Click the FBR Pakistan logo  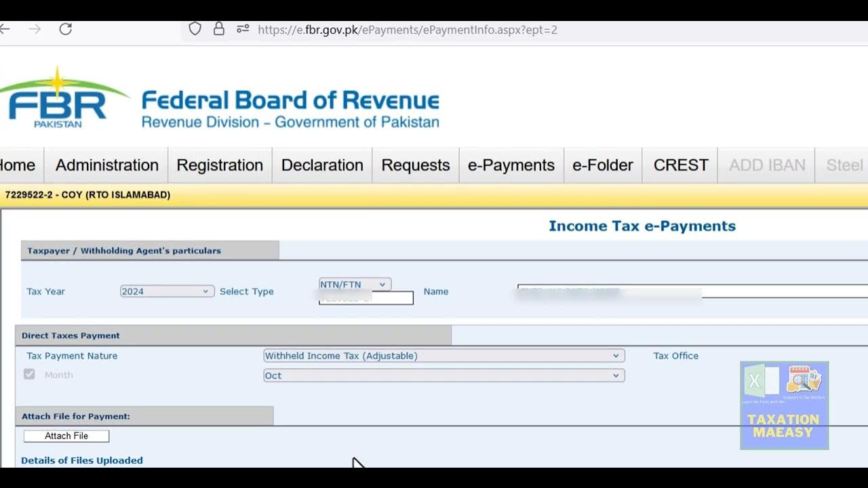pos(64,97)
